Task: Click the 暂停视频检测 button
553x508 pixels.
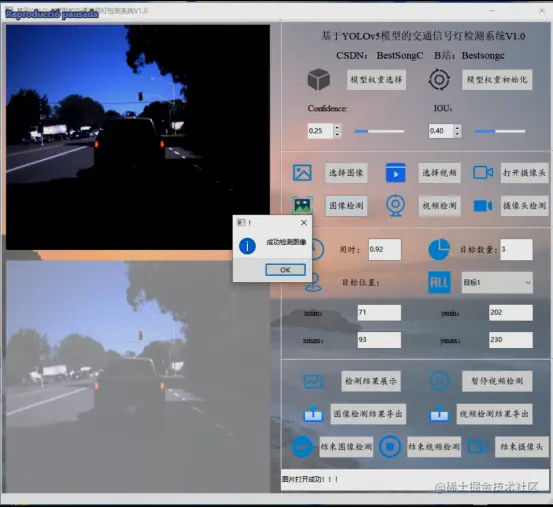Action: pos(497,381)
